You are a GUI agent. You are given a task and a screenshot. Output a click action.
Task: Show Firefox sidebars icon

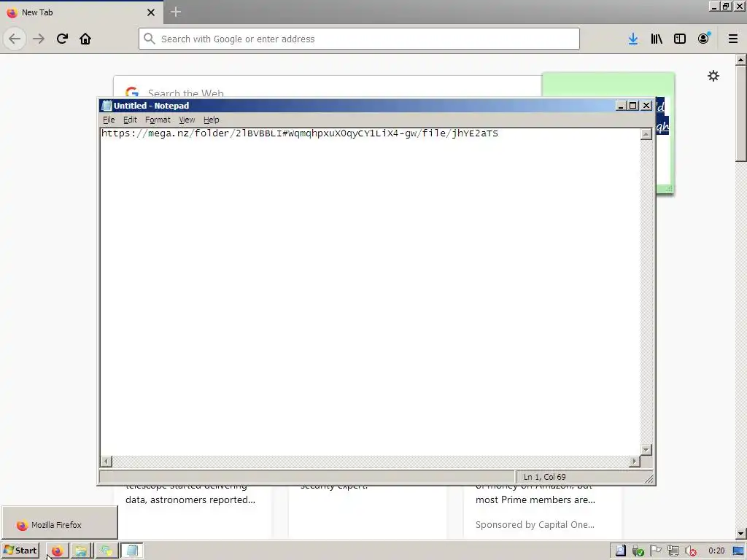click(x=680, y=39)
